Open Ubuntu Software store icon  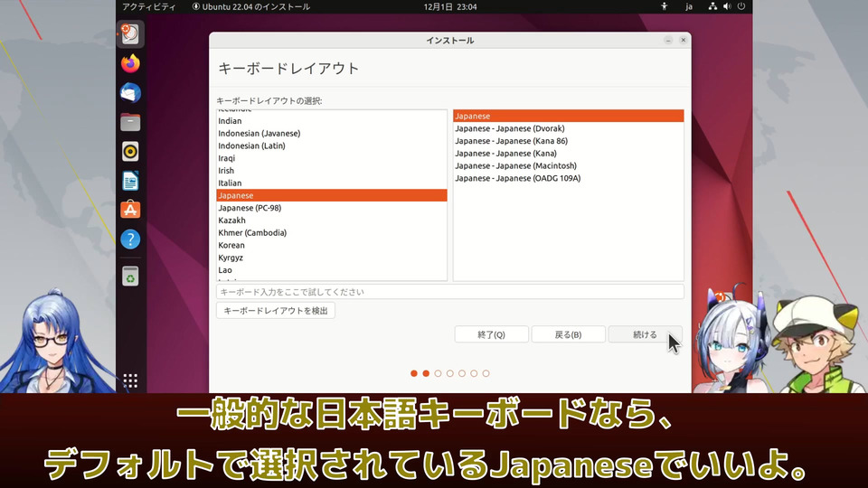(130, 211)
